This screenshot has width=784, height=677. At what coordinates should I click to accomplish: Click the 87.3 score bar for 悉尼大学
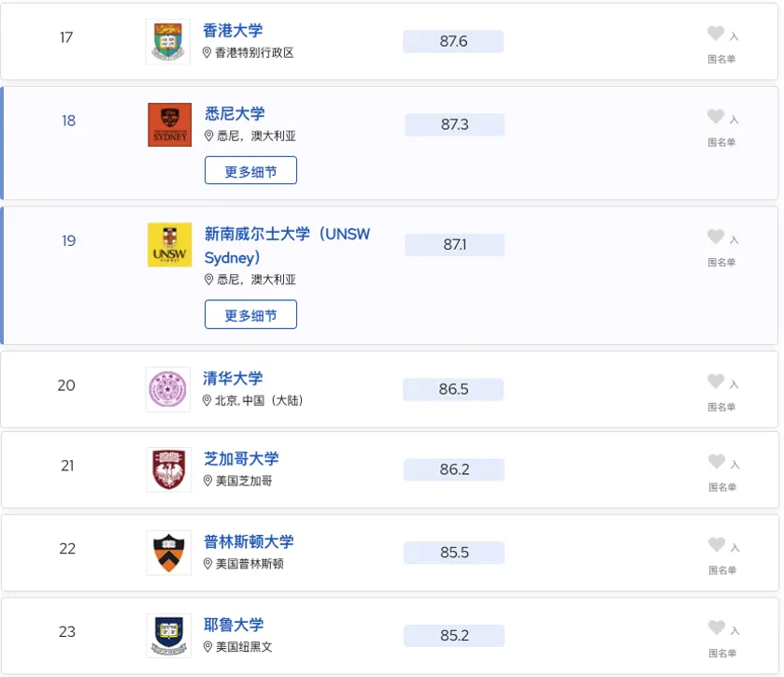454,124
